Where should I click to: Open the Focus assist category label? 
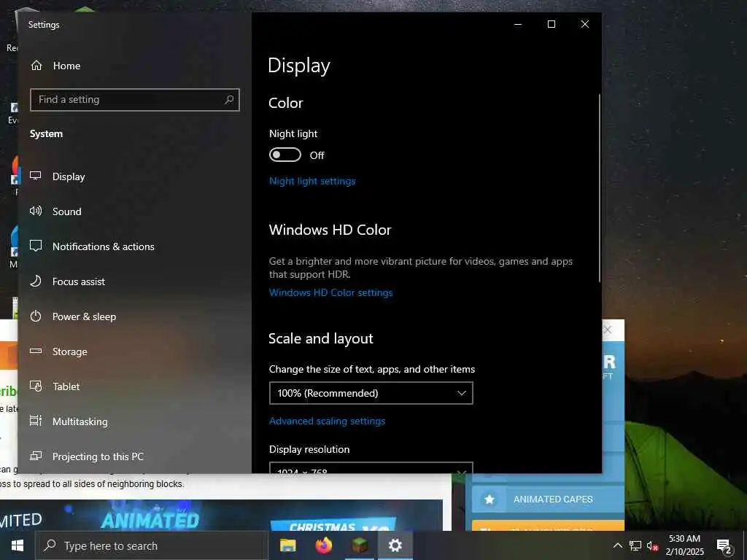click(79, 281)
